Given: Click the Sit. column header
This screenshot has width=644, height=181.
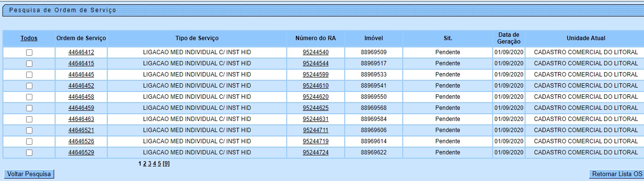Looking at the screenshot, I should click(x=448, y=38).
